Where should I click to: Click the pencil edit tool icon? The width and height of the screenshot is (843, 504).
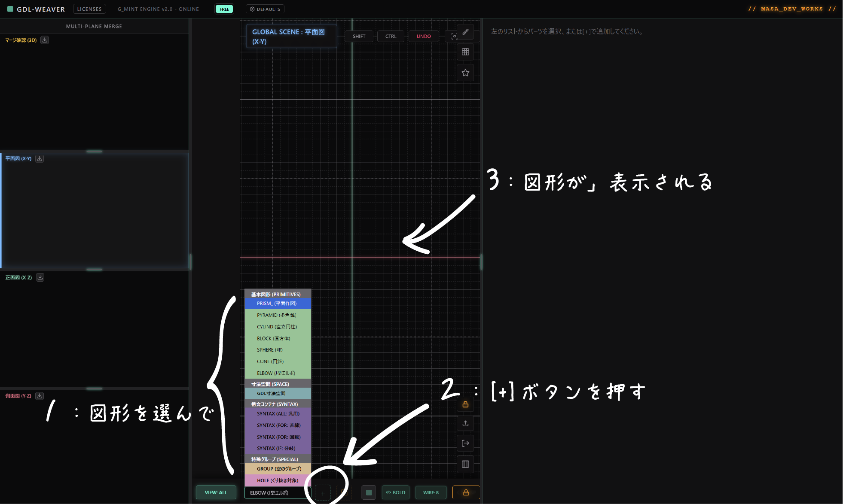point(465,32)
